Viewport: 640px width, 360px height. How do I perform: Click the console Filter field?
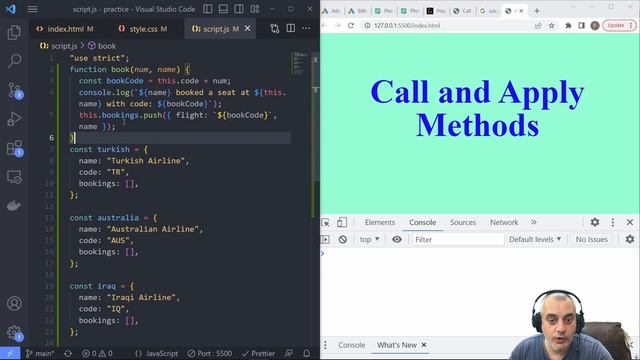458,240
